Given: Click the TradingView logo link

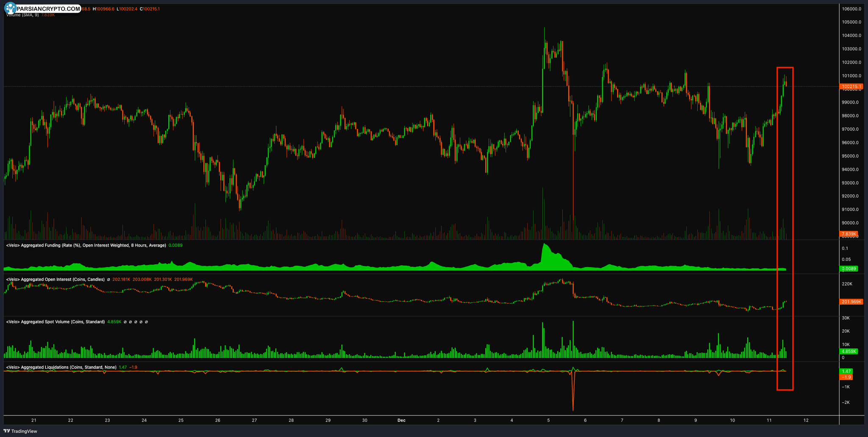Looking at the screenshot, I should pos(20,431).
